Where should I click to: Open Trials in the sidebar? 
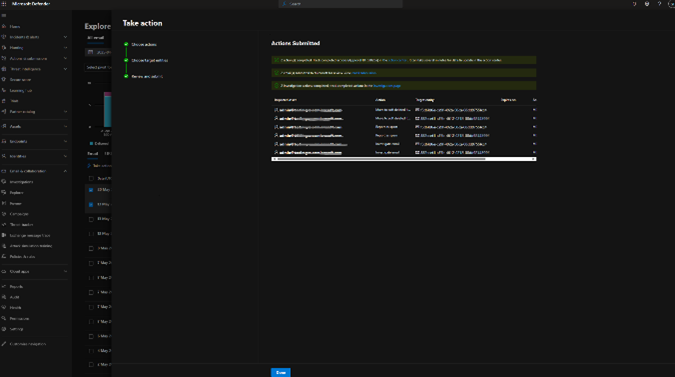pyautogui.click(x=14, y=101)
